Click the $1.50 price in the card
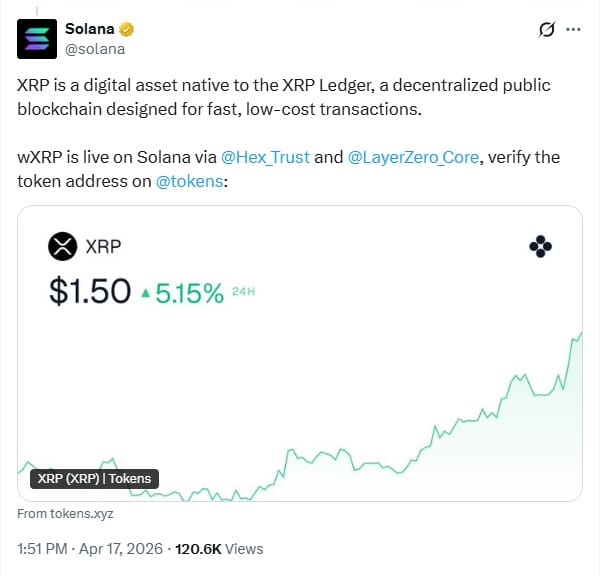The height and width of the screenshot is (577, 600). coord(90,291)
